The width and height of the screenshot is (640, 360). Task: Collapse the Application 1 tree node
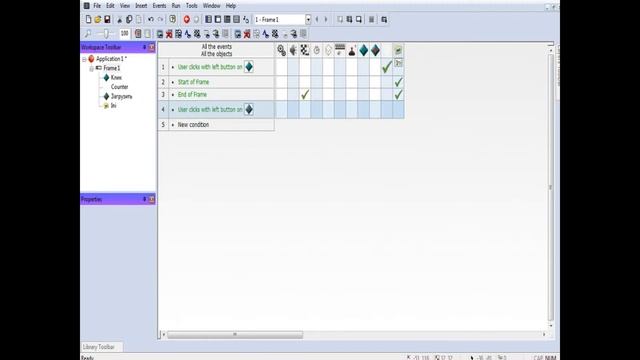(84, 59)
